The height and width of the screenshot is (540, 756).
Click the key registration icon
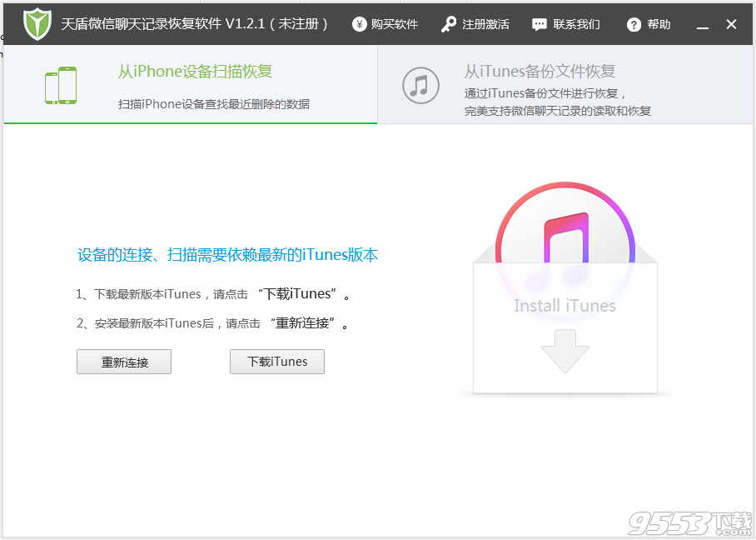pyautogui.click(x=449, y=24)
